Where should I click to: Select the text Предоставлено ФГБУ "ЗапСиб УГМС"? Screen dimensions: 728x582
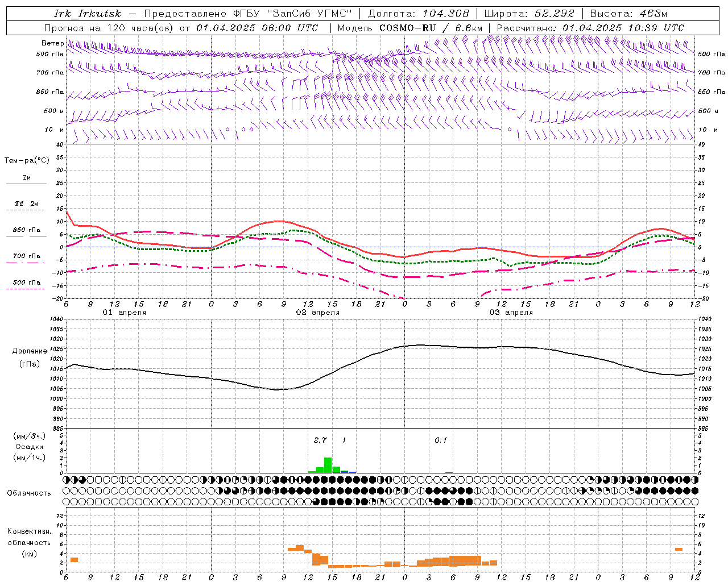click(248, 14)
